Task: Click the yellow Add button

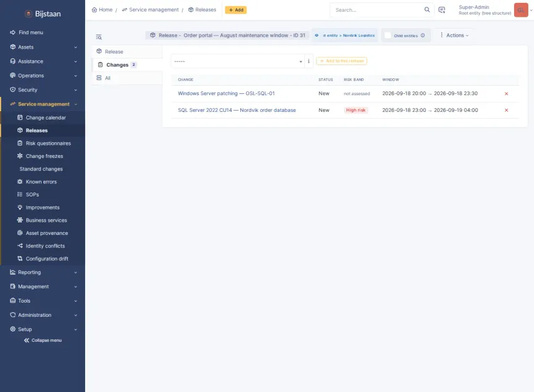Action: pyautogui.click(x=236, y=10)
